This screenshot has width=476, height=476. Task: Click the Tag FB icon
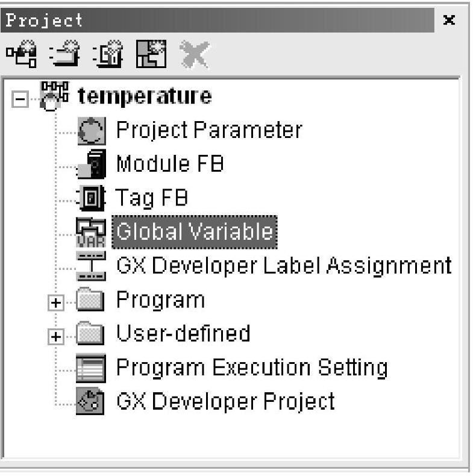pyautogui.click(x=91, y=198)
